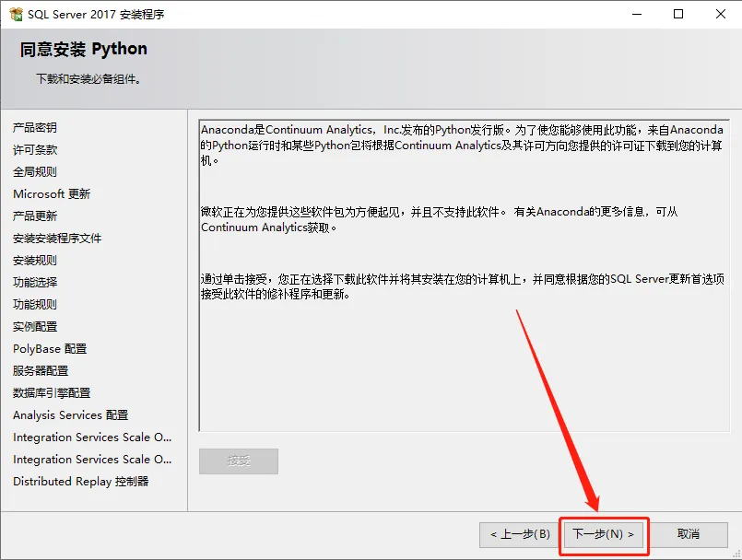Select 许可条款 step in sidebar
Viewport: 742px width, 560px height.
pos(35,150)
